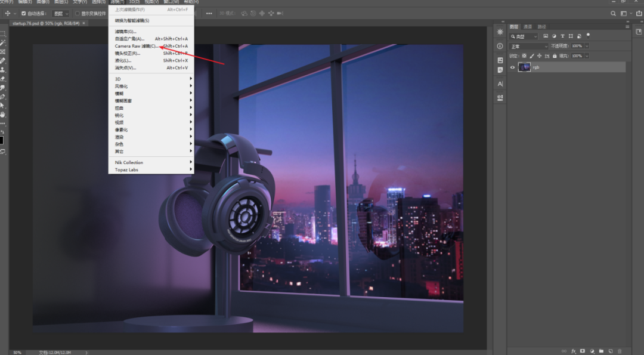Click the lock all layer icon

[555, 56]
